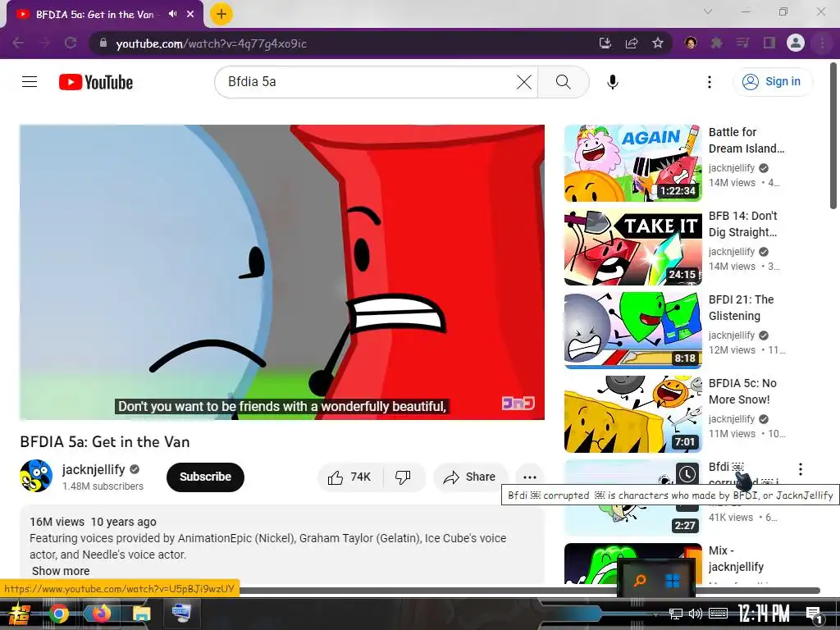Open the YouTube hamburger guide menu
The height and width of the screenshot is (630, 840).
[x=30, y=82]
